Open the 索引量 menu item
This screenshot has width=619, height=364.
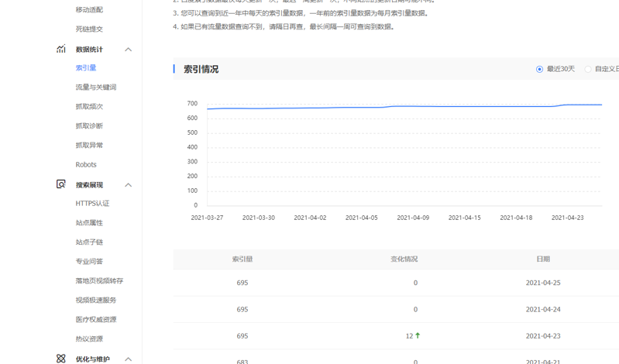pyautogui.click(x=86, y=68)
